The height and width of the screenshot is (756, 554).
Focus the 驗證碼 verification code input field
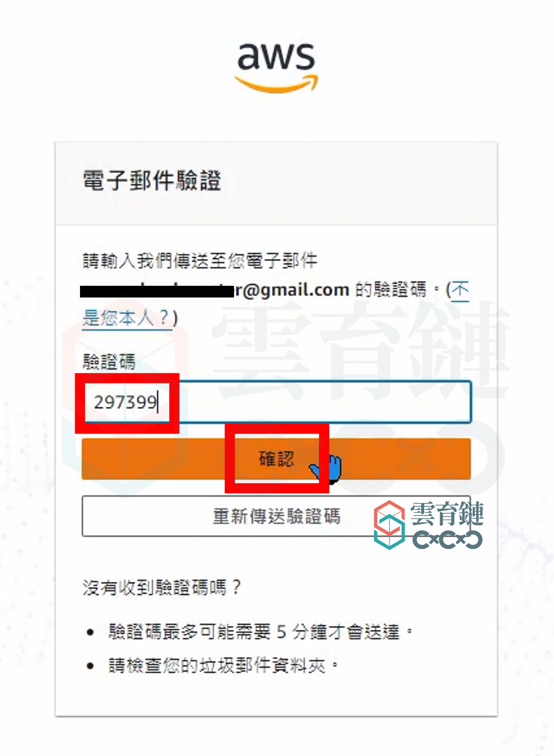pos(277,402)
